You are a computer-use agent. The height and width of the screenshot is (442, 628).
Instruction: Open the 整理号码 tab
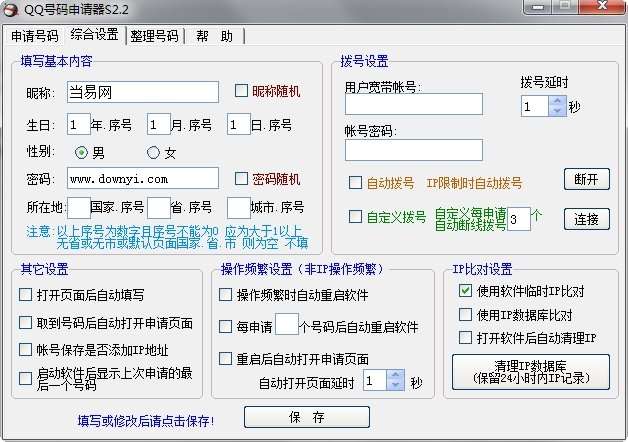point(154,36)
